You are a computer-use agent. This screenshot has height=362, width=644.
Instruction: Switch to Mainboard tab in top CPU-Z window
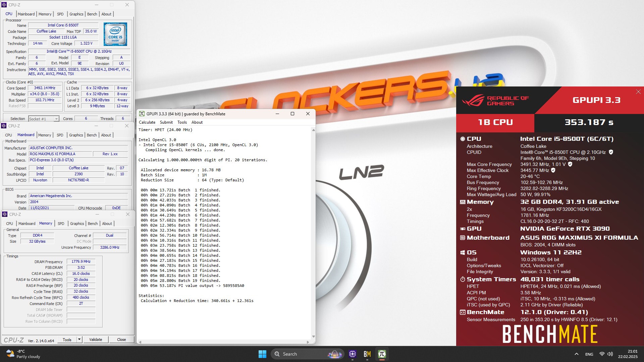[x=26, y=14]
